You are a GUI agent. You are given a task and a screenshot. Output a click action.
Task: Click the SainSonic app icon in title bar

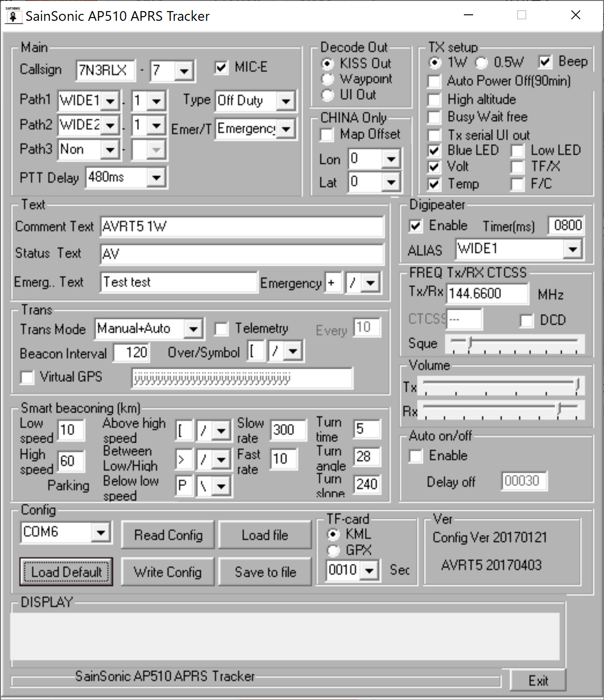click(13, 16)
